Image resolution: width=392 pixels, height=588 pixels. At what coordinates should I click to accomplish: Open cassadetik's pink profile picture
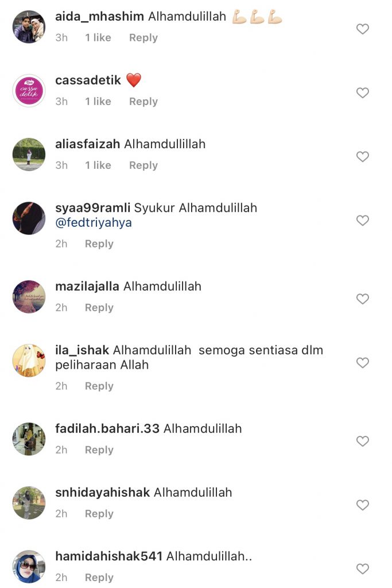(x=29, y=91)
